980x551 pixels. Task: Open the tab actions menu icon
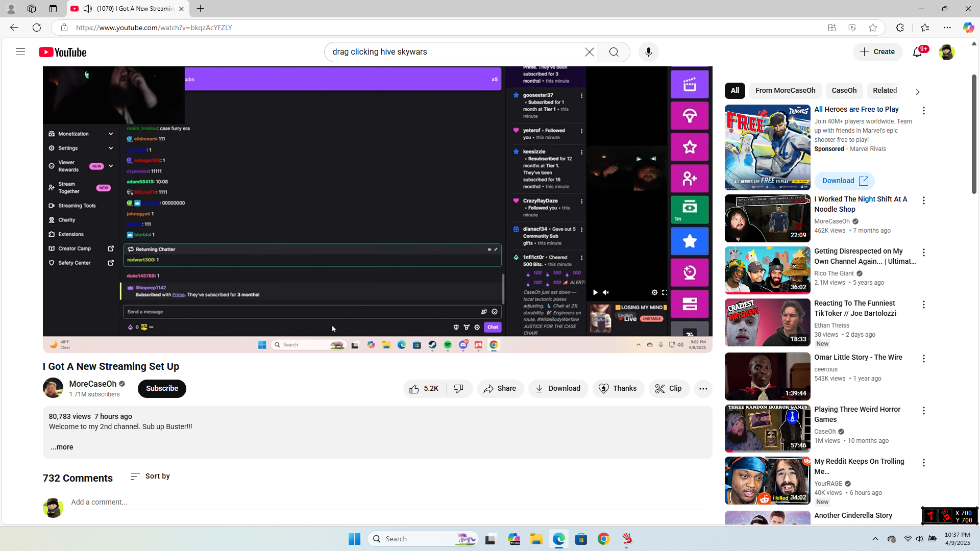click(x=53, y=9)
